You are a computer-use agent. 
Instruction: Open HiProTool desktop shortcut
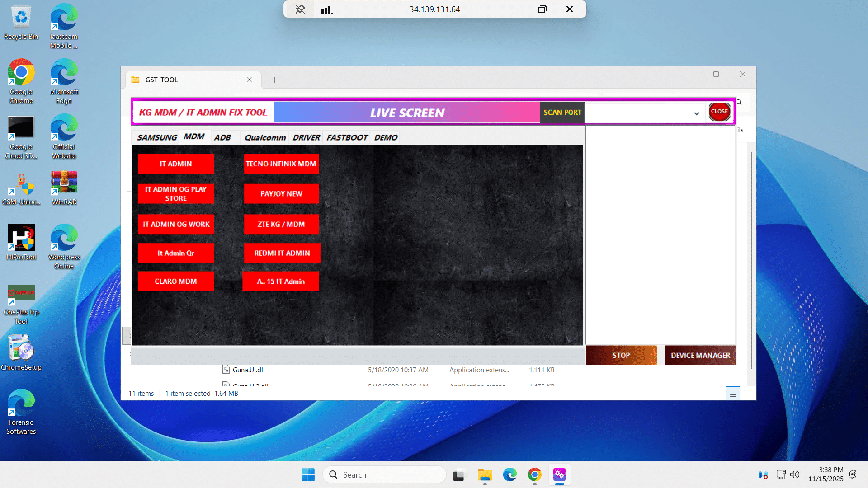(x=21, y=238)
